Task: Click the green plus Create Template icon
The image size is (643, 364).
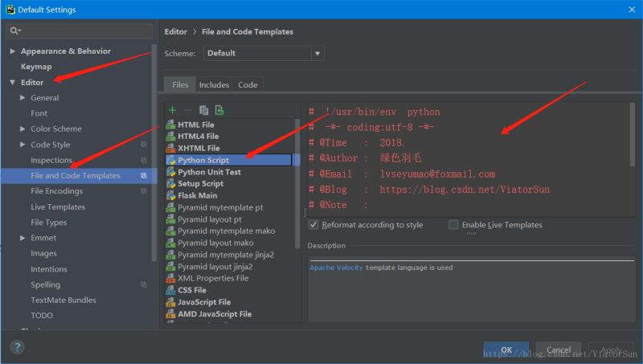Action: (172, 110)
